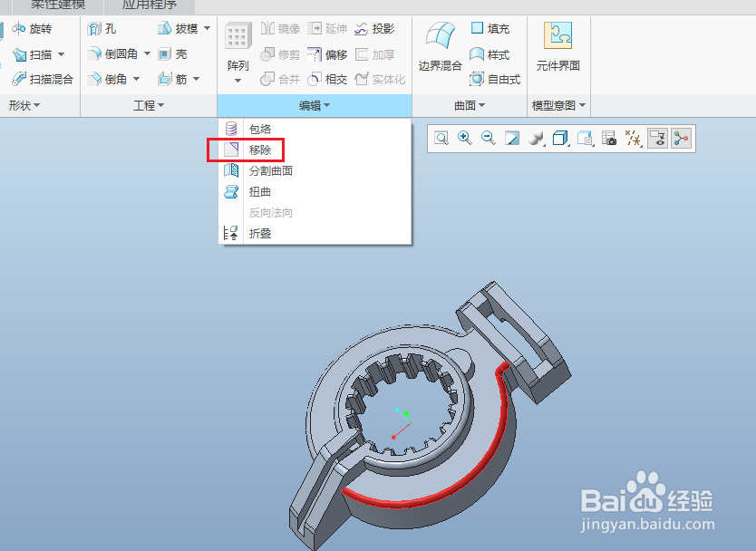Choose 折叠 from the edit menu
The height and width of the screenshot is (551, 756).
pyautogui.click(x=315, y=233)
